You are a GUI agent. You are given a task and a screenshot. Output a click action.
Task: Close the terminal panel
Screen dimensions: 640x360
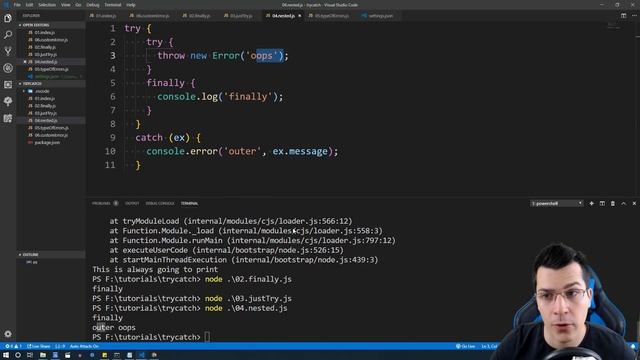(634, 203)
